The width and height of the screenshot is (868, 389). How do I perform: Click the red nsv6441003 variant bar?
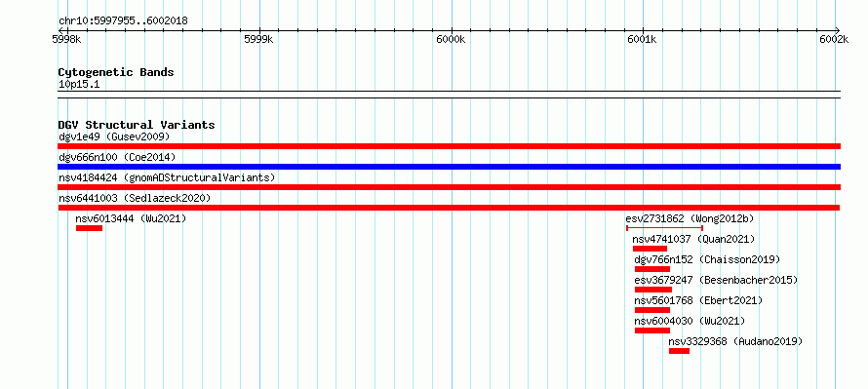pyautogui.click(x=449, y=208)
